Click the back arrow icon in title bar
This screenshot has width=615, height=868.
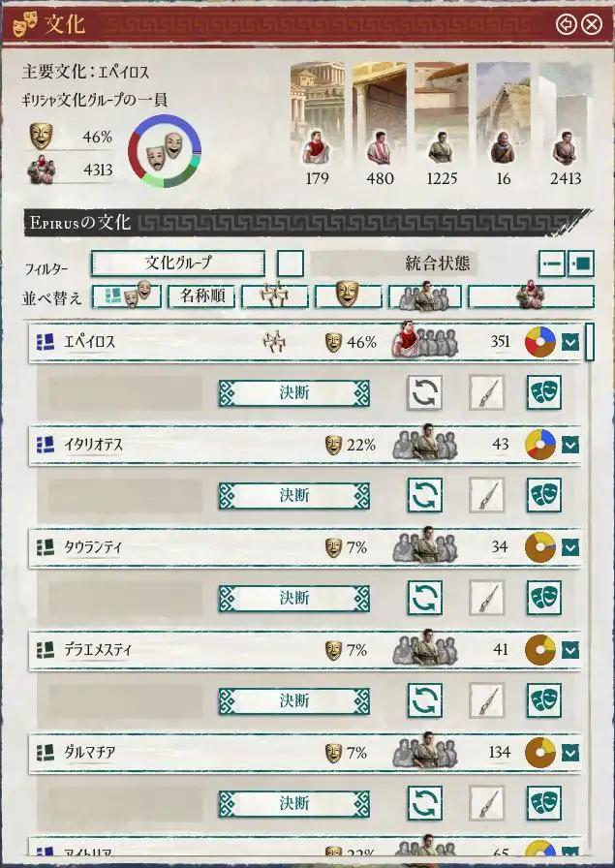pos(567,24)
